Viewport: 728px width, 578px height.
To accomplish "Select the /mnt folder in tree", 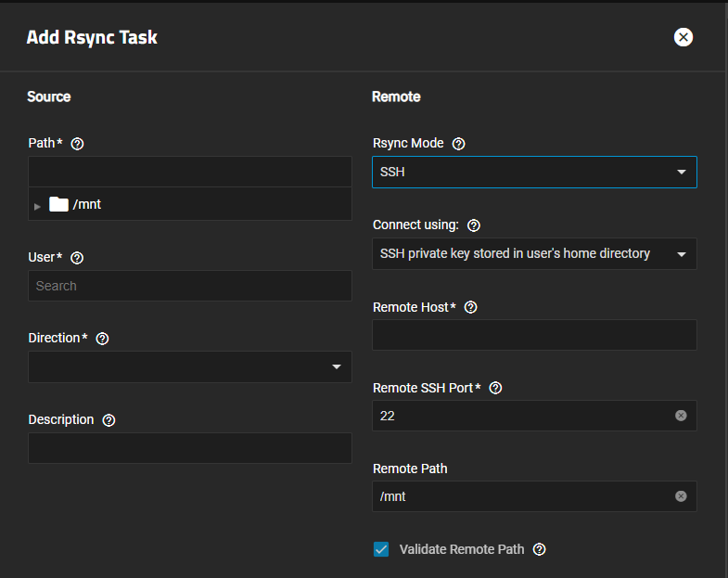I will click(86, 204).
